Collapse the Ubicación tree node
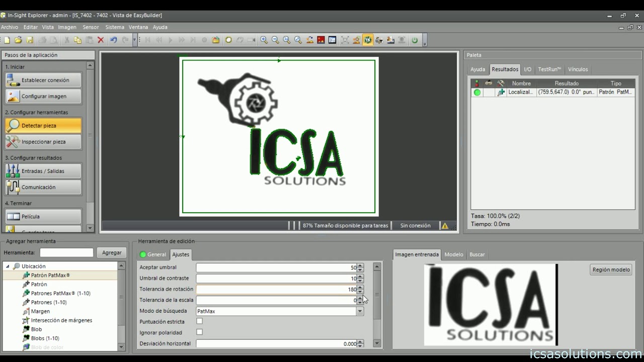The height and width of the screenshot is (362, 644). (x=8, y=266)
